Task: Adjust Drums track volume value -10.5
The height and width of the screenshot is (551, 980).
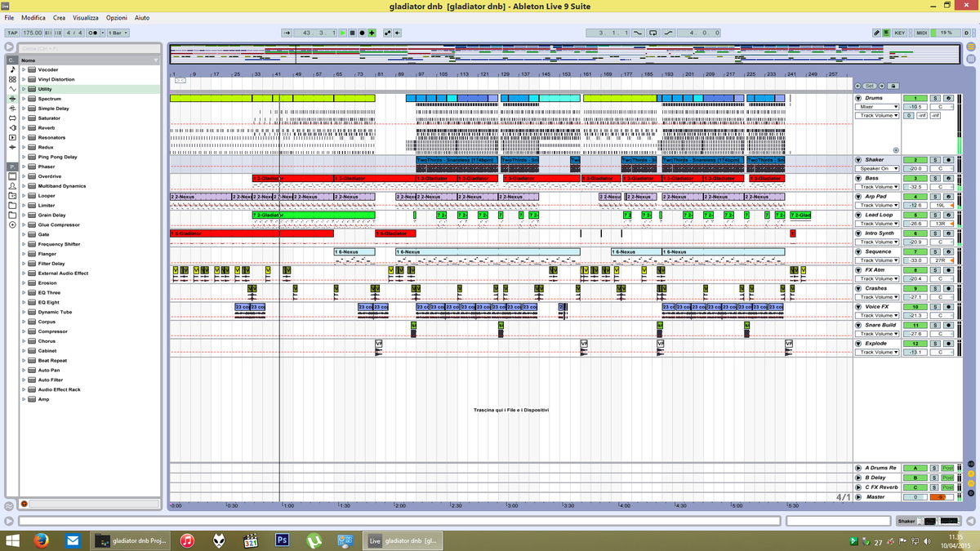Action: (915, 107)
